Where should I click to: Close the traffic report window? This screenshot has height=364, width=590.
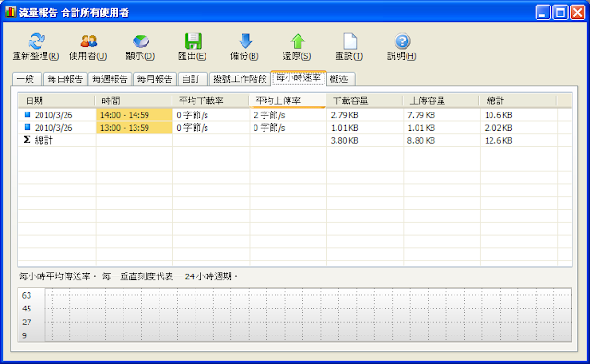click(x=577, y=12)
